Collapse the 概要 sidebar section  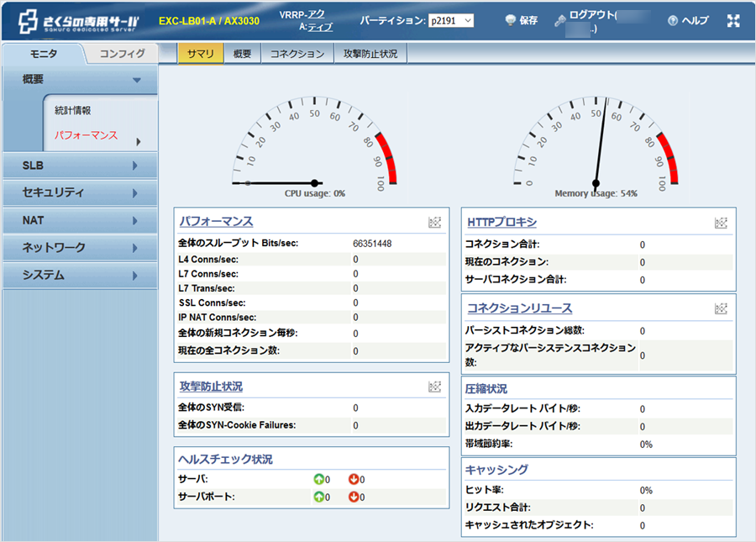(x=136, y=80)
